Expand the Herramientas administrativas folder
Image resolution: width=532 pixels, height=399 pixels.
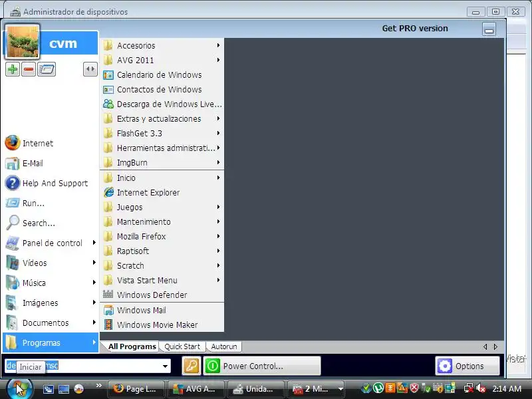point(162,148)
